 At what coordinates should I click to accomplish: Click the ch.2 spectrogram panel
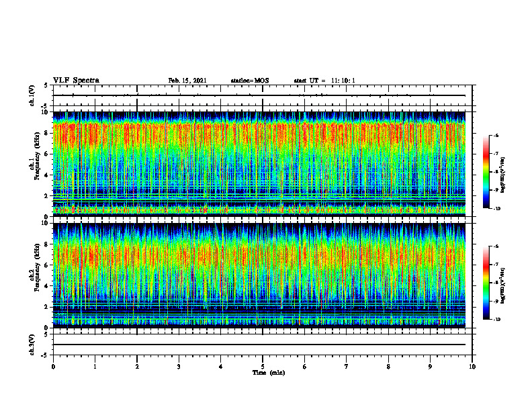pos(259,275)
